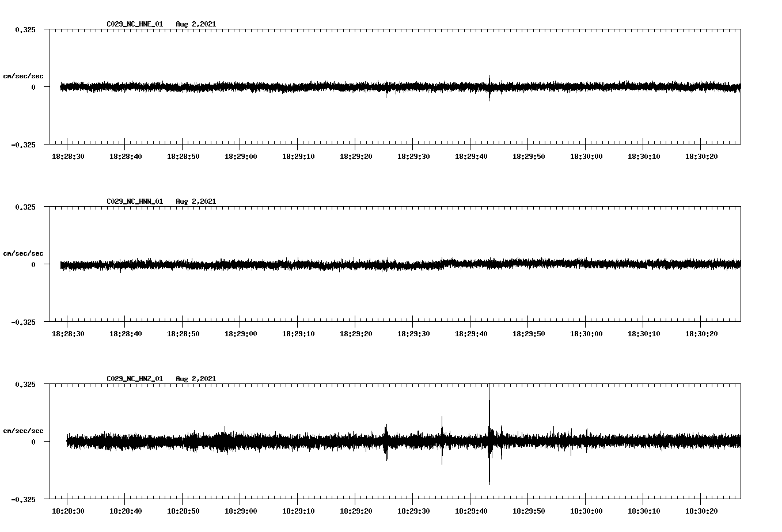
Task: Click the spike near 18:29:43 in the HNE trace
Action: 489,88
